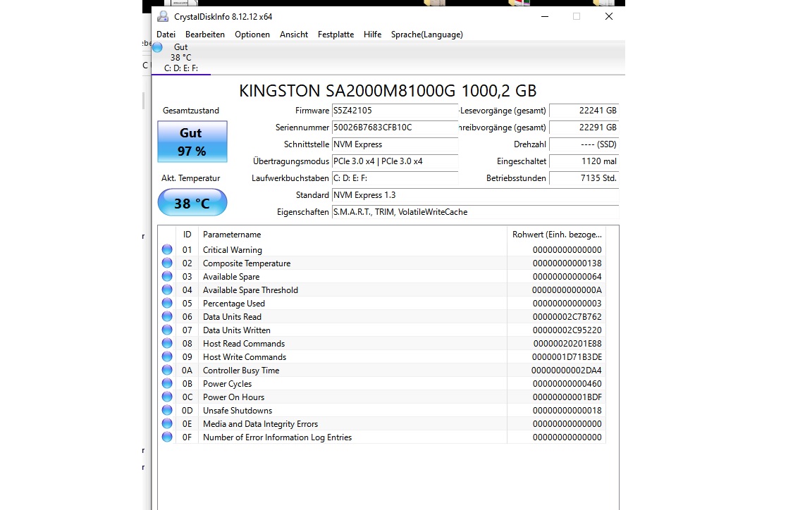
Task: Open the Sprache(Language) menu
Action: tap(426, 35)
